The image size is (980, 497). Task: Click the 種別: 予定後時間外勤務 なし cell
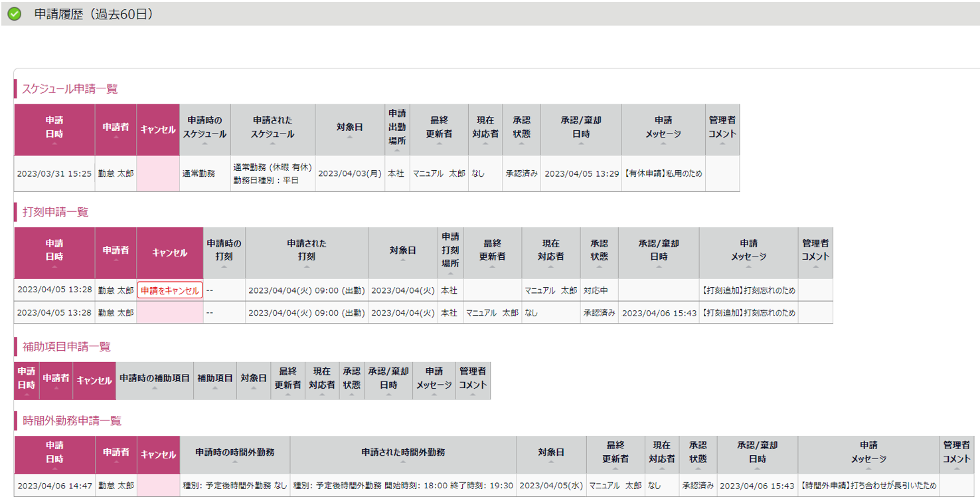[x=234, y=486]
